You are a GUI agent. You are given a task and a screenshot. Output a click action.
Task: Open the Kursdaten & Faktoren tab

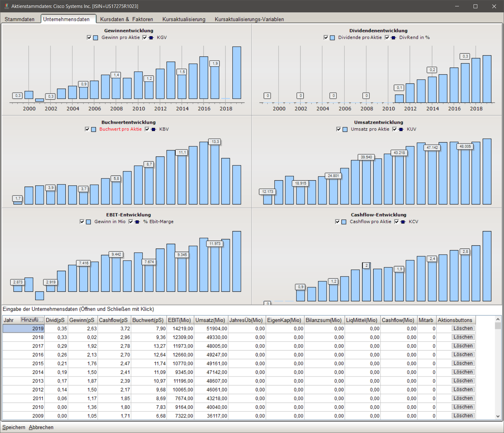(126, 19)
